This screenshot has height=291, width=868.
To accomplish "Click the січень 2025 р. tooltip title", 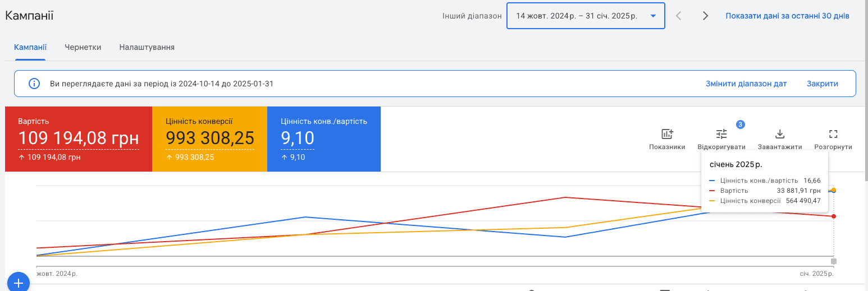I will [736, 165].
